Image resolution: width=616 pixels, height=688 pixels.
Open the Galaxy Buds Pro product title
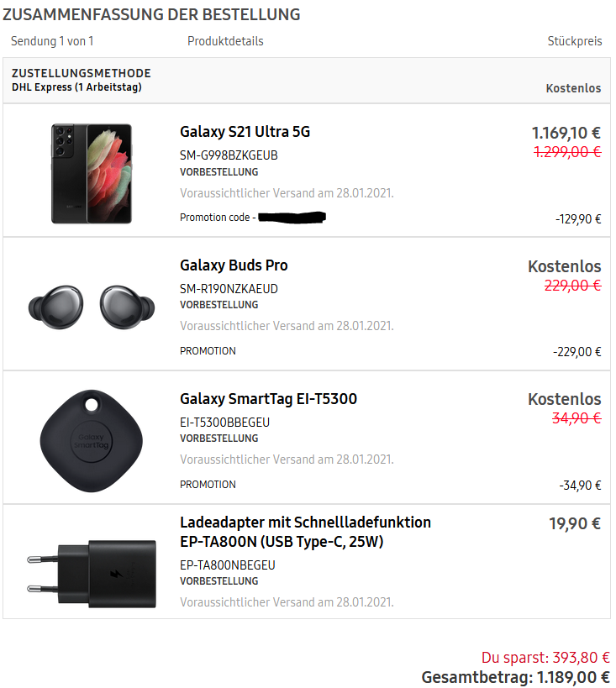[x=234, y=265]
